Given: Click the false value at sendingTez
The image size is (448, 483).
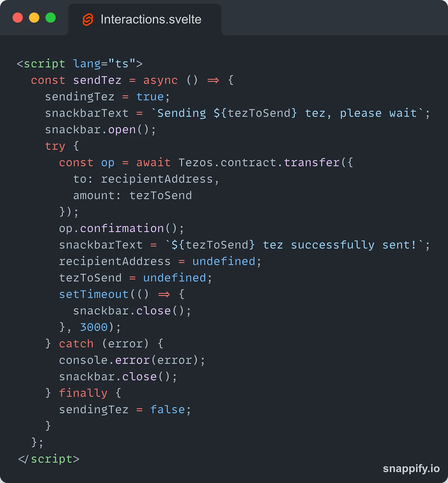Looking at the screenshot, I should tap(167, 410).
